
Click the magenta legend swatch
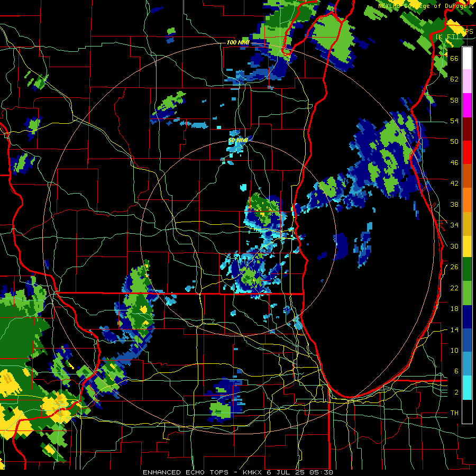467,105
